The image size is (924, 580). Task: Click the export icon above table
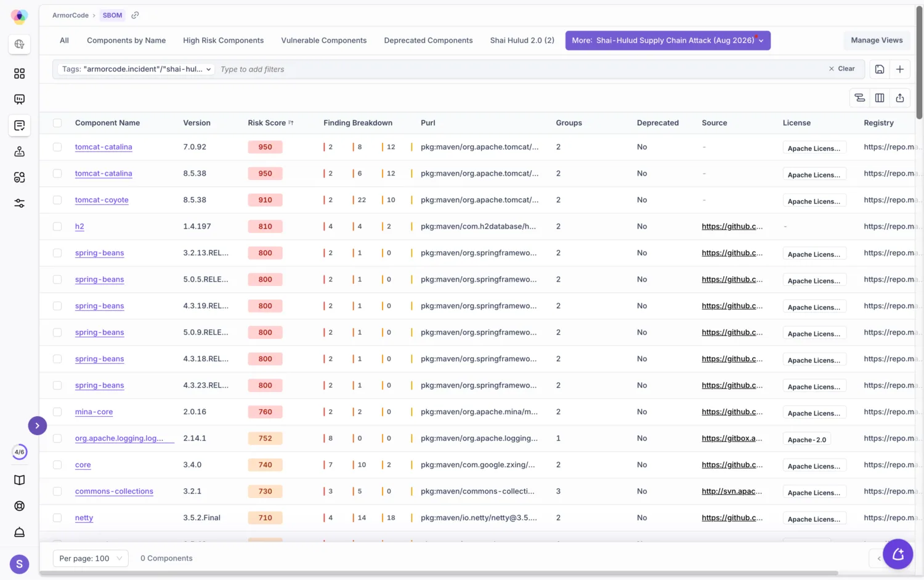click(899, 97)
